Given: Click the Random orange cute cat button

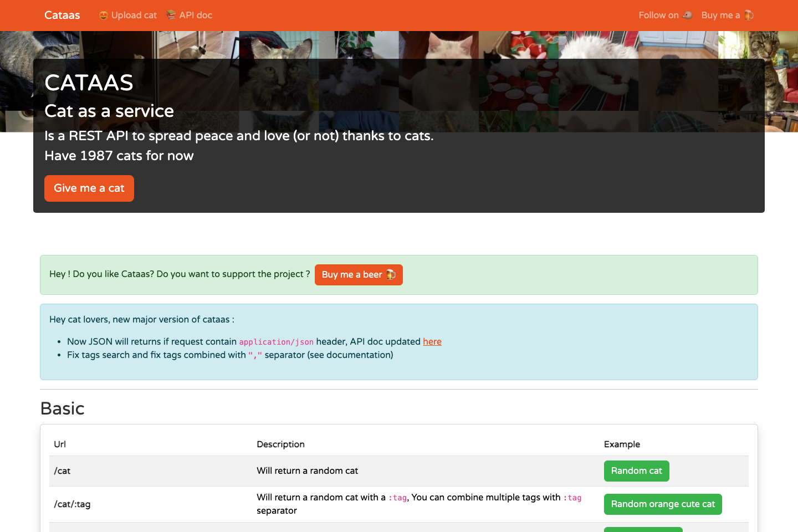Looking at the screenshot, I should coord(663,504).
